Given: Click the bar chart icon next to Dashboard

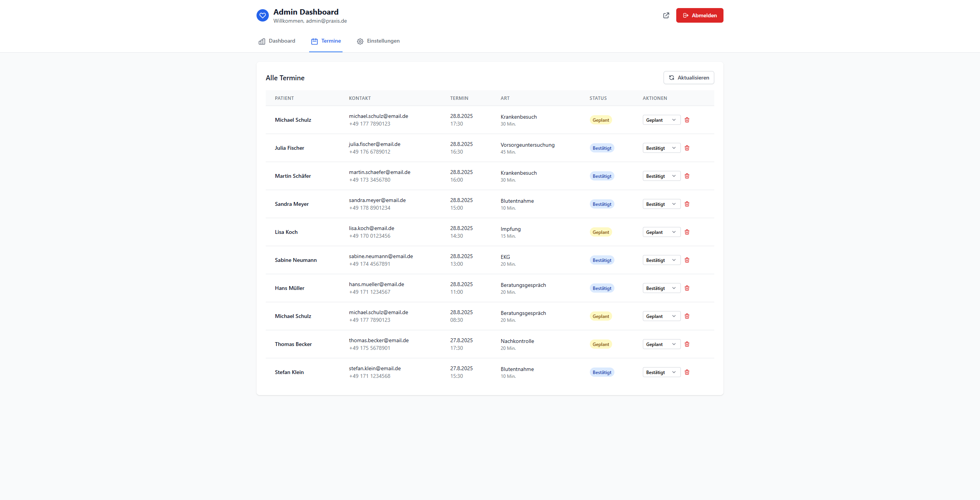Looking at the screenshot, I should coord(262,41).
